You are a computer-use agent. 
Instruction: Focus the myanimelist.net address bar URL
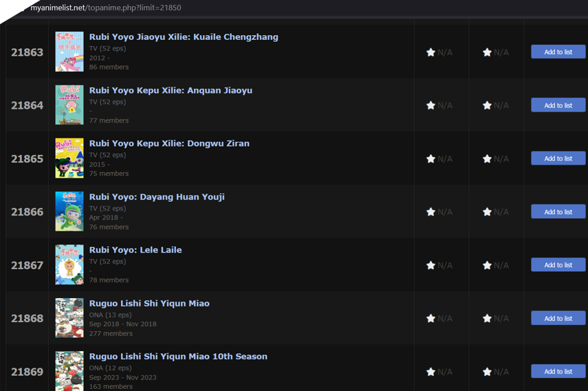point(106,8)
